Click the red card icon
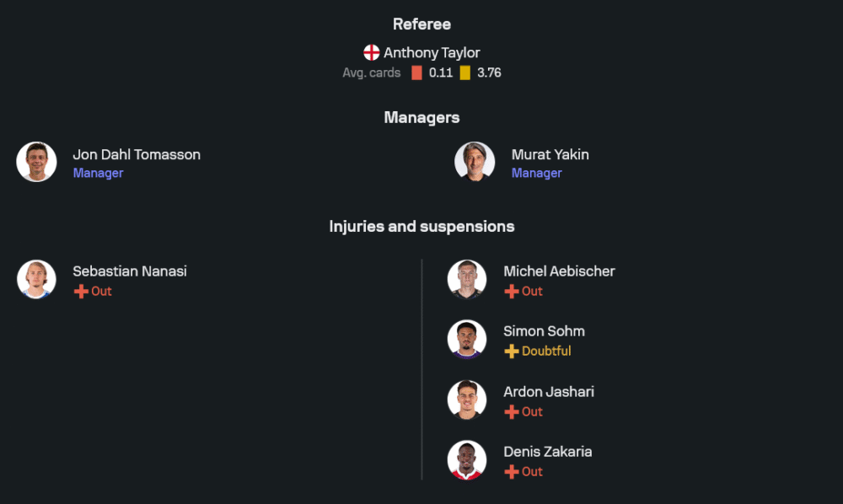The width and height of the screenshot is (843, 504). click(x=416, y=72)
